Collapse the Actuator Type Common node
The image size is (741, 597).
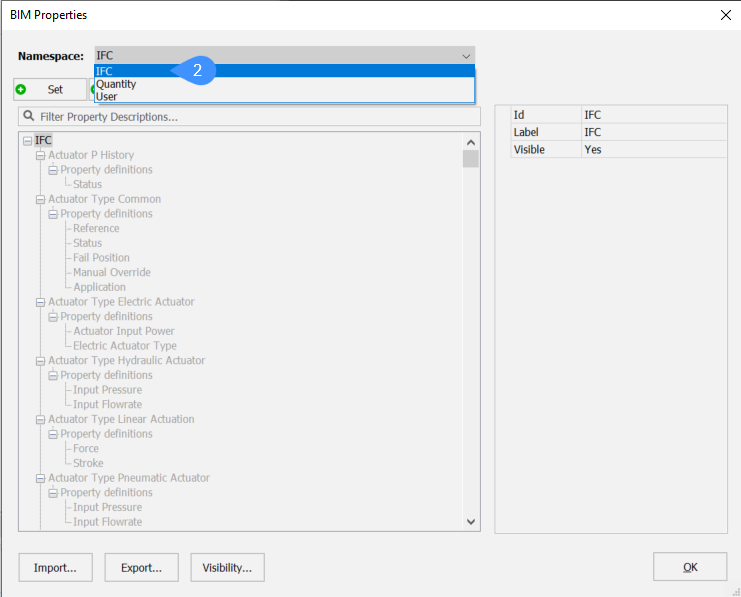point(41,199)
